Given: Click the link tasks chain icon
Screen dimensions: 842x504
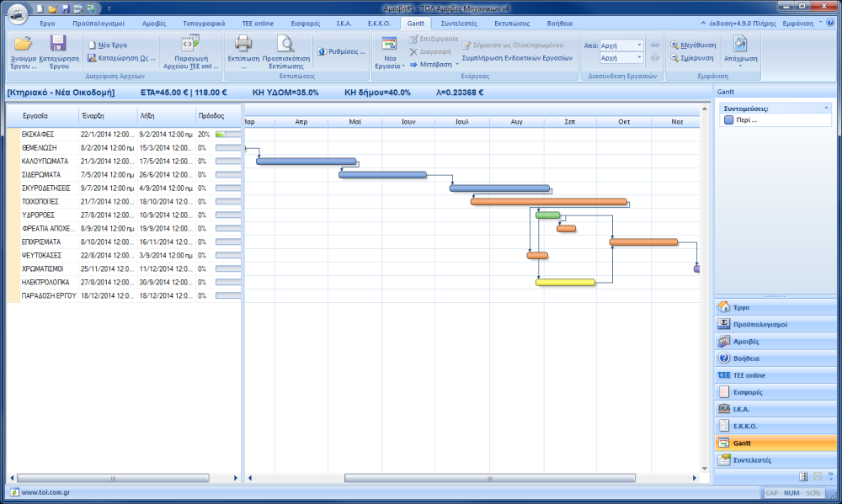Looking at the screenshot, I should 654,45.
